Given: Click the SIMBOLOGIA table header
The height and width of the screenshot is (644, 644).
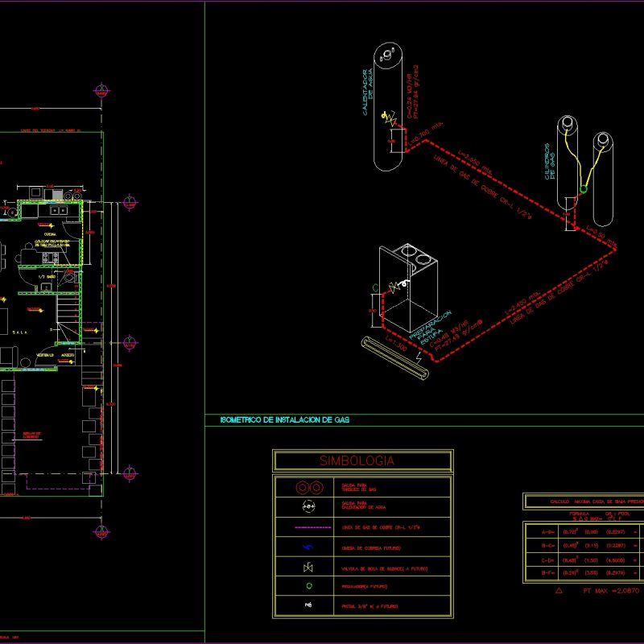Looking at the screenshot, I should click(x=360, y=461).
